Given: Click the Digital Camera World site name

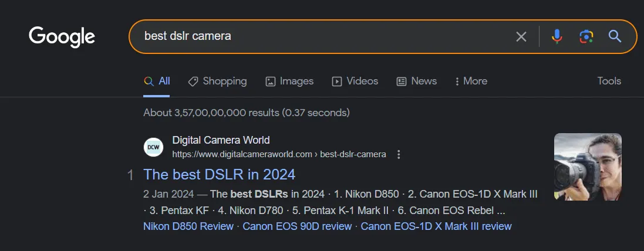Looking at the screenshot, I should pos(221,140).
